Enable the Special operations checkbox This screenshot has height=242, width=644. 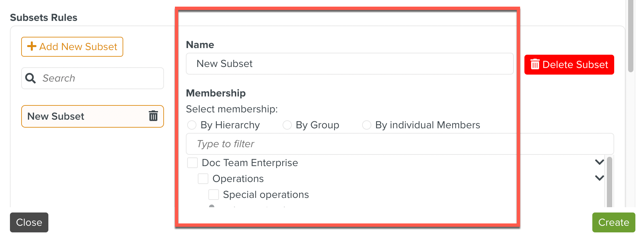[x=214, y=195]
